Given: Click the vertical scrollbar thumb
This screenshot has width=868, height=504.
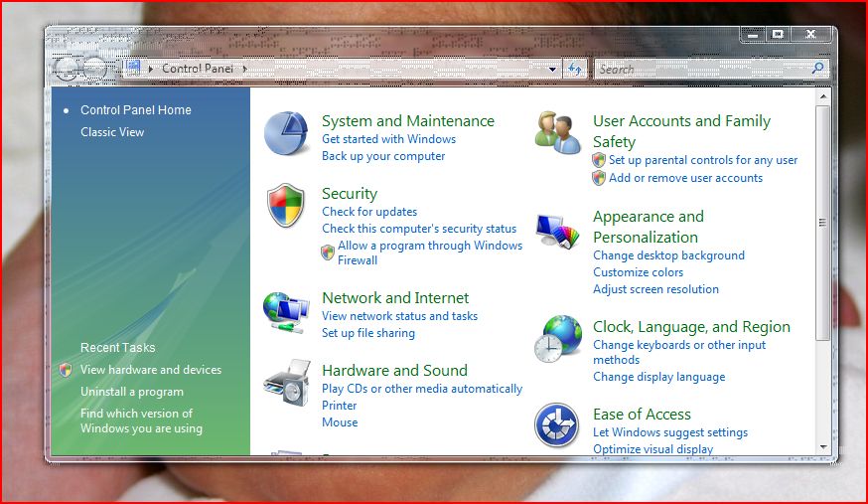Looking at the screenshot, I should tap(822, 224).
